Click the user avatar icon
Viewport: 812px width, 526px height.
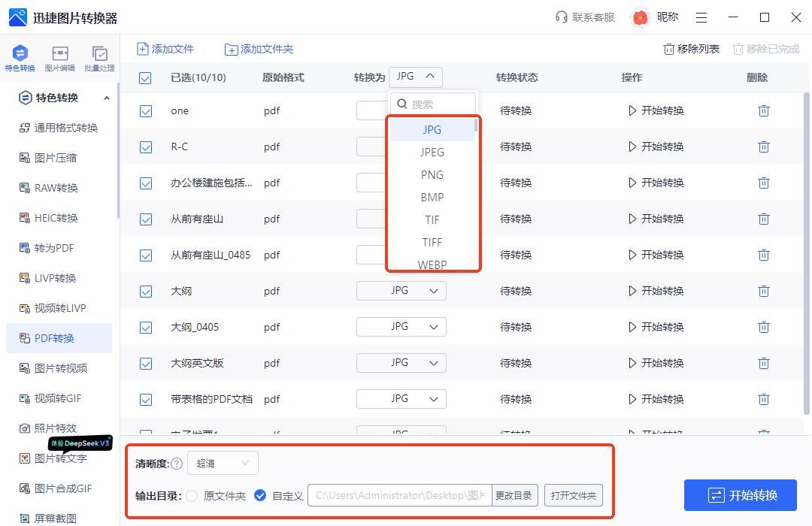(640, 17)
